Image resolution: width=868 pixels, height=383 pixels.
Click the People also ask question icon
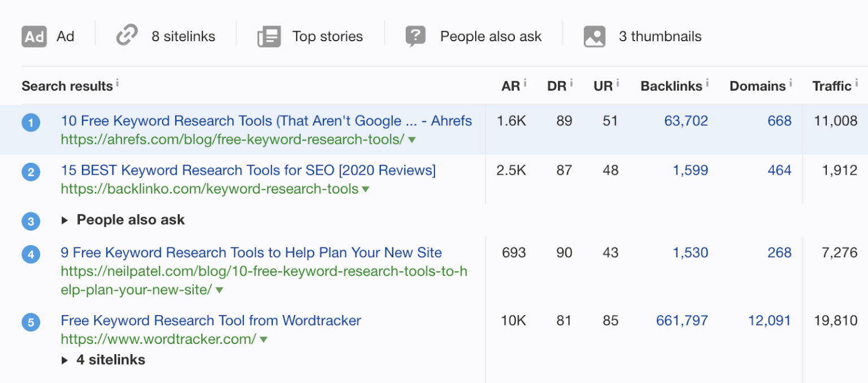[x=415, y=35]
